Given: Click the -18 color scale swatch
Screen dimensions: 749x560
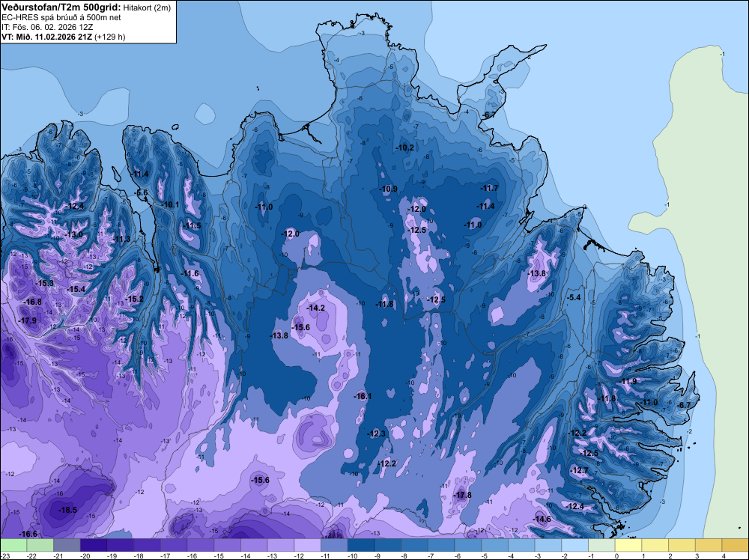Looking at the screenshot, I should point(147,545).
